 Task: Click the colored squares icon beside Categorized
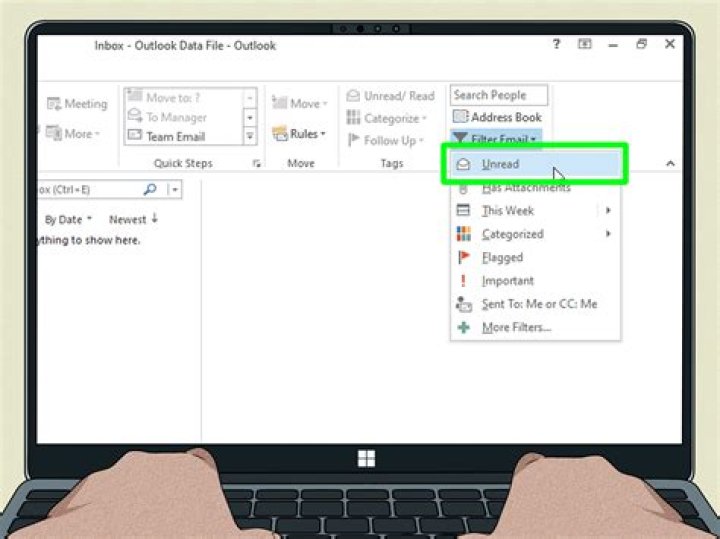(464, 234)
